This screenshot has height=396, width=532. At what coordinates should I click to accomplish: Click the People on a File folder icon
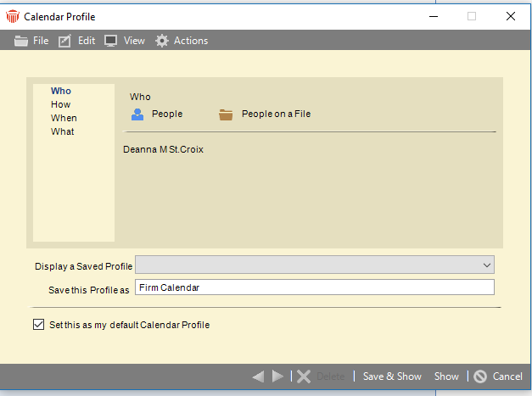[226, 114]
